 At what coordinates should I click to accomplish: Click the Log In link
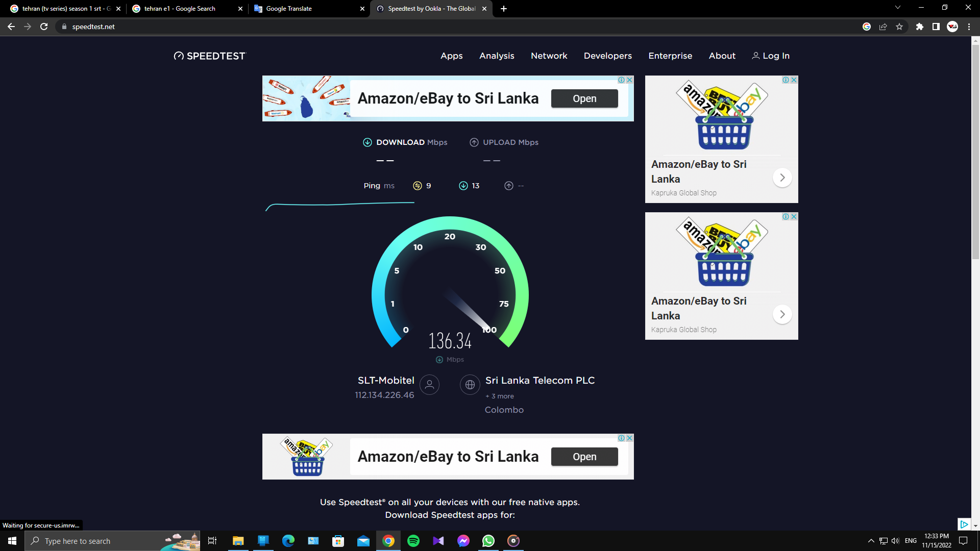771,56
